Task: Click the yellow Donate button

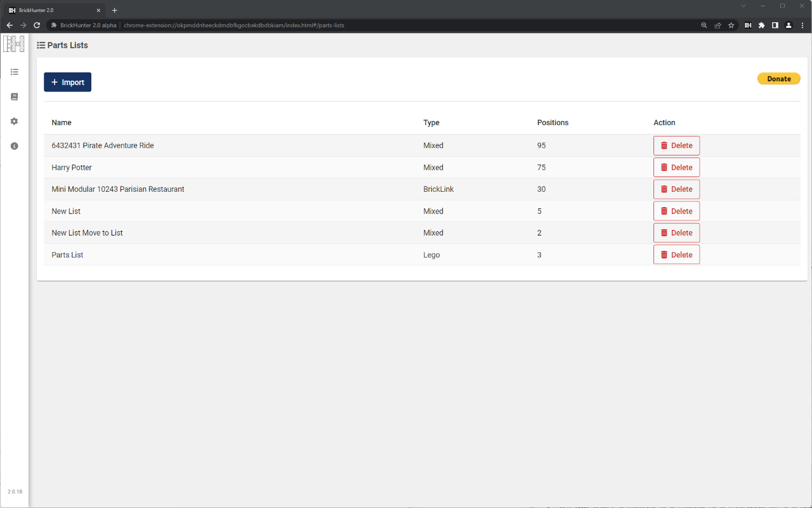Action: (778, 79)
